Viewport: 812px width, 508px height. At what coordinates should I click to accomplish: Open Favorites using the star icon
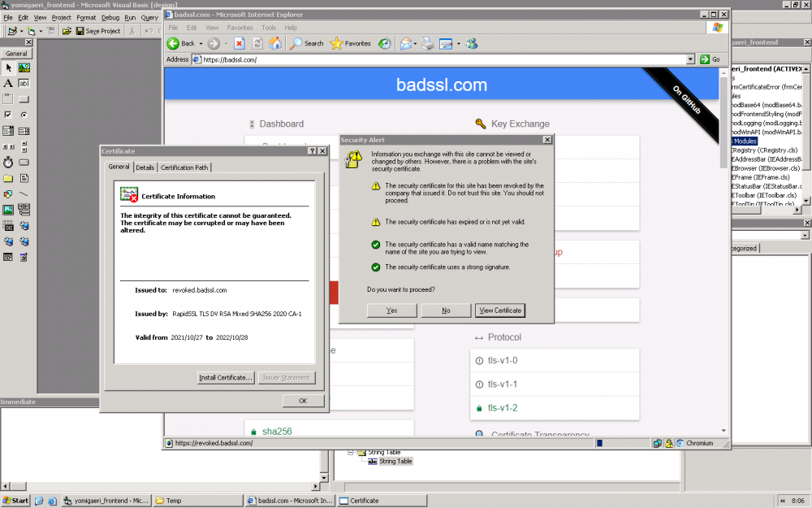coord(335,43)
